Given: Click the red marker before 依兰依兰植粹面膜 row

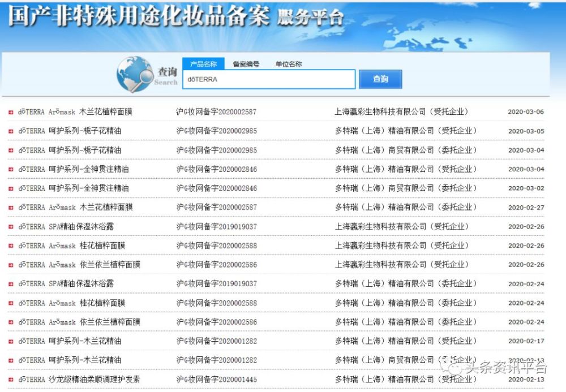Looking at the screenshot, I should 11,264.
